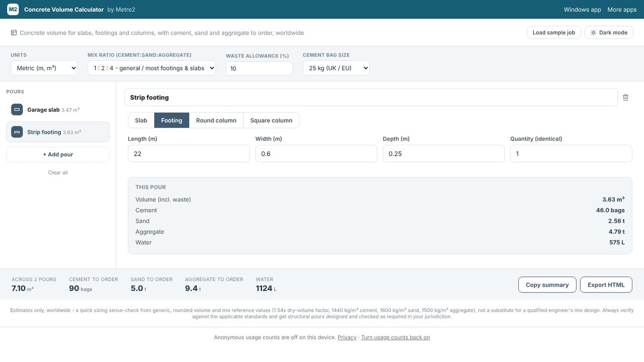
Task: Click Clear all pours
Action: (x=58, y=172)
